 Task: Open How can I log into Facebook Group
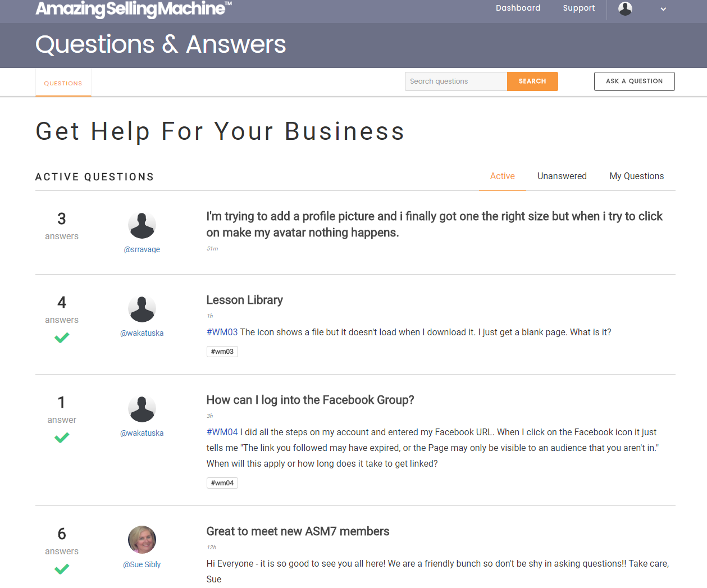pos(310,400)
